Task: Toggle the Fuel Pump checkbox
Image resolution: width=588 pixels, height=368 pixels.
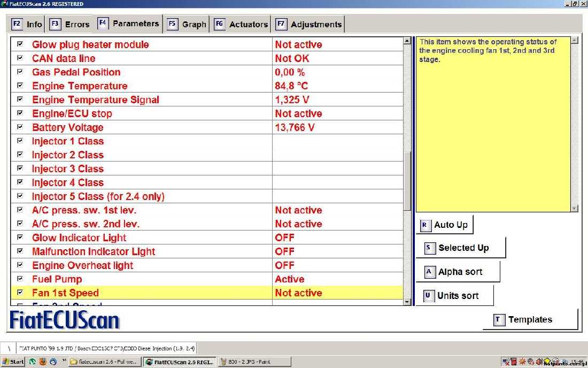Action: coord(20,278)
